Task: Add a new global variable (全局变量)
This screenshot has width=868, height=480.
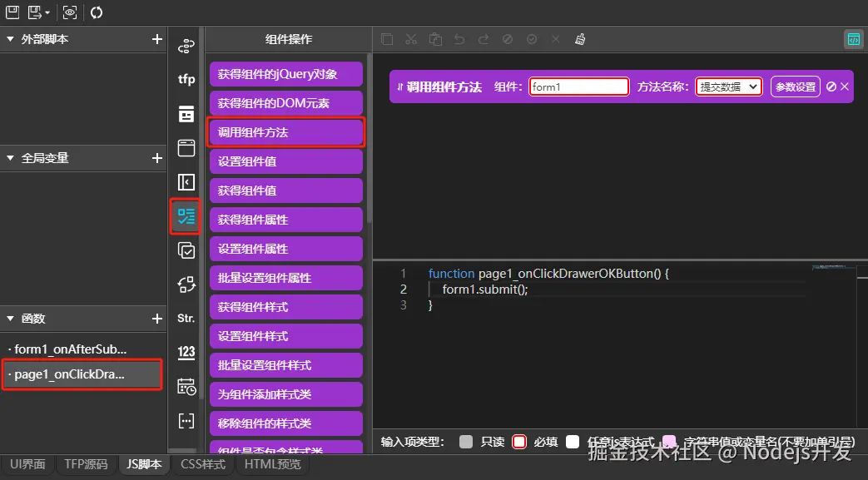Action: point(157,158)
